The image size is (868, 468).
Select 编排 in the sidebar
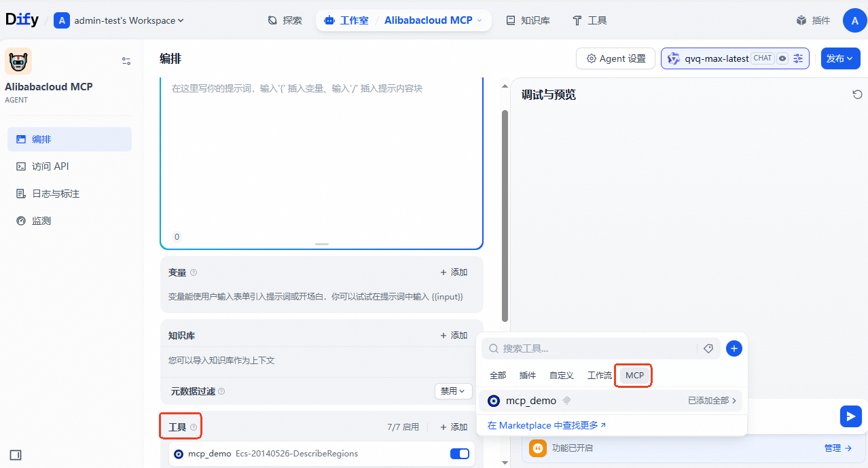[69, 139]
